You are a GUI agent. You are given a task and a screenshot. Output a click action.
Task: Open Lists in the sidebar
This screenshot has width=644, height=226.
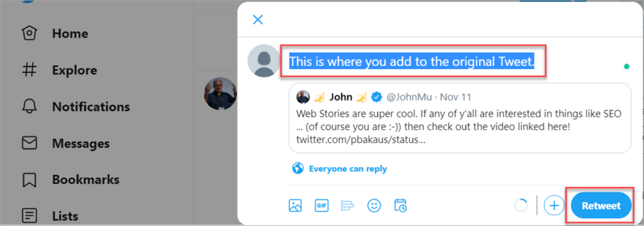point(50,215)
